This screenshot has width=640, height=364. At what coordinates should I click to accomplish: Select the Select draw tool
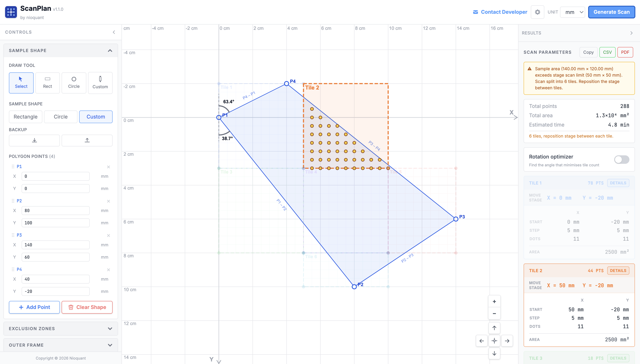(x=21, y=83)
